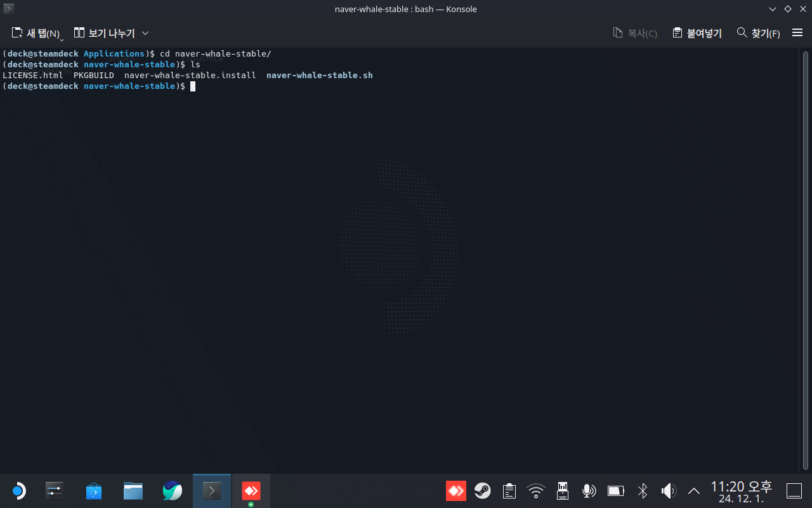Open the removable devices tray icon
Image resolution: width=812 pixels, height=508 pixels.
point(562,491)
